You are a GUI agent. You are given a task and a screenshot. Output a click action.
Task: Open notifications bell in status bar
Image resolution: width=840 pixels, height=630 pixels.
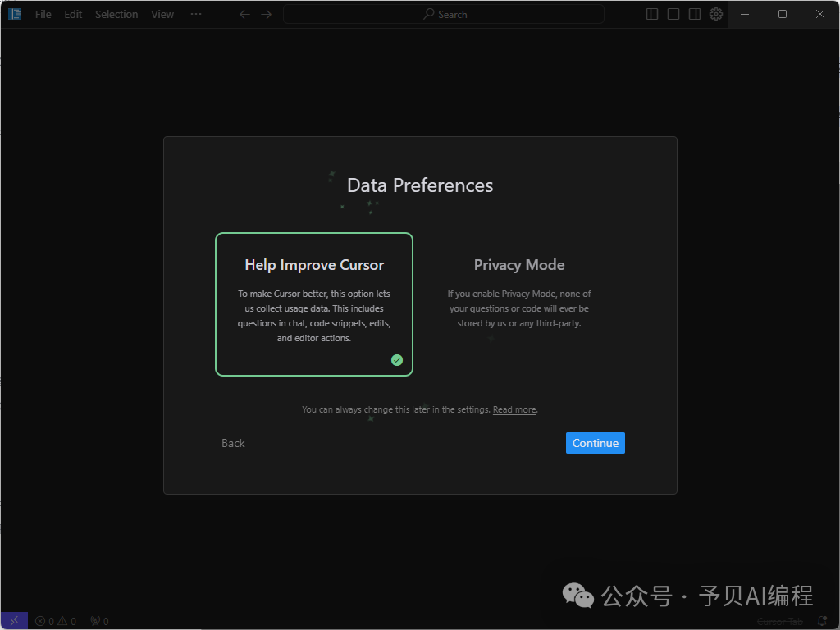(822, 622)
